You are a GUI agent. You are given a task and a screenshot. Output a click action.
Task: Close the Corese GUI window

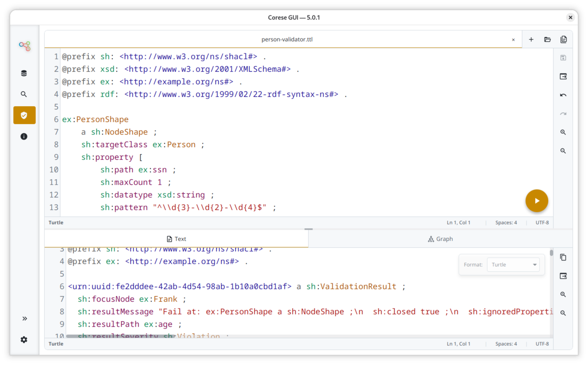point(570,17)
